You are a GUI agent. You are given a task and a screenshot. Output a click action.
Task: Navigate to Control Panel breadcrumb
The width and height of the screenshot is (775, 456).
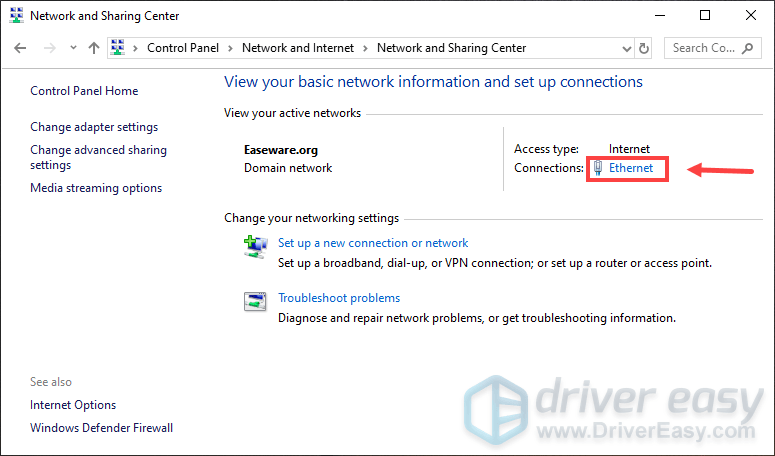tap(185, 48)
